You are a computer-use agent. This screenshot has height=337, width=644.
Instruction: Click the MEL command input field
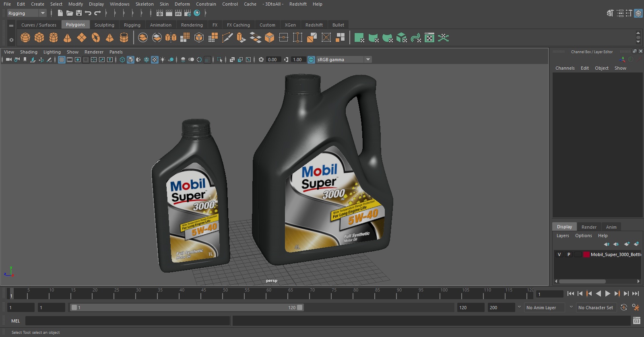(128, 321)
